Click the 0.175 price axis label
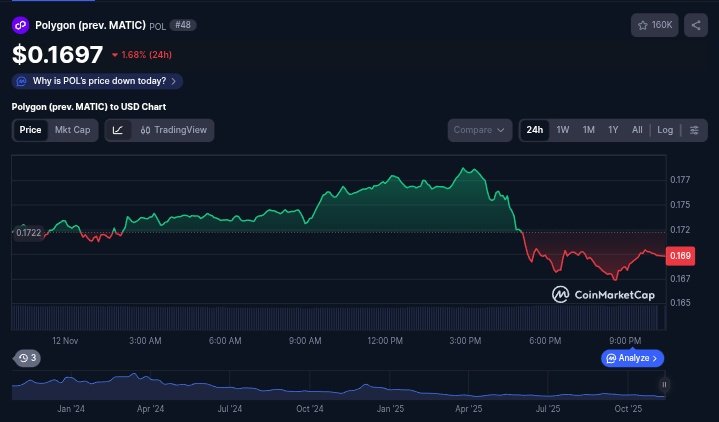 (x=680, y=205)
